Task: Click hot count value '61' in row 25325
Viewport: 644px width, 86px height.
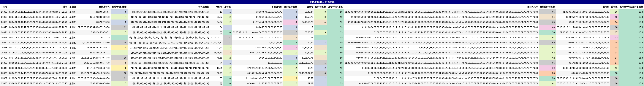Action: [553, 83]
